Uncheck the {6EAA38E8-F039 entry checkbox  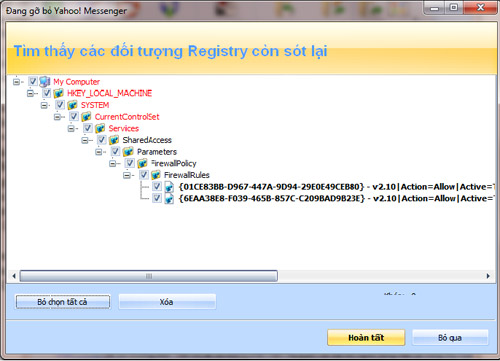coord(157,198)
